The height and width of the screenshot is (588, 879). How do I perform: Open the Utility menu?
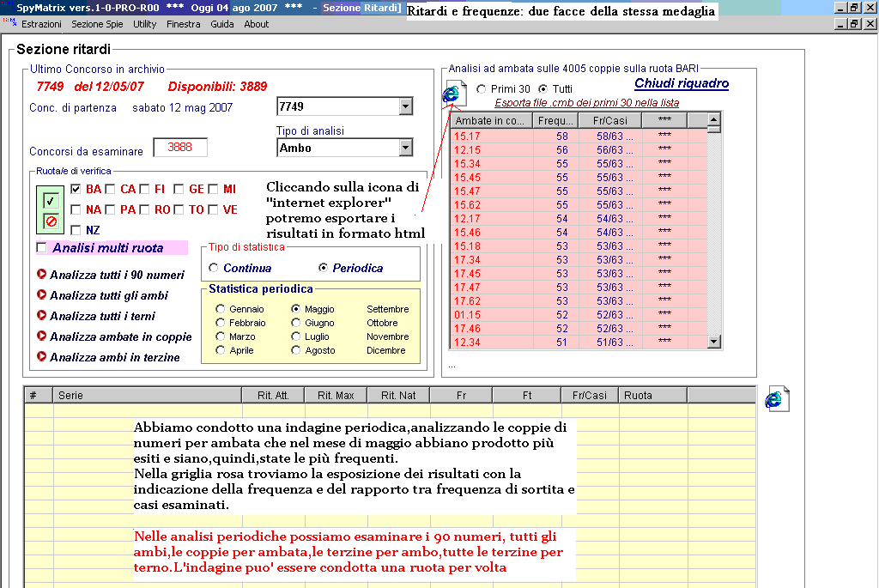(144, 24)
